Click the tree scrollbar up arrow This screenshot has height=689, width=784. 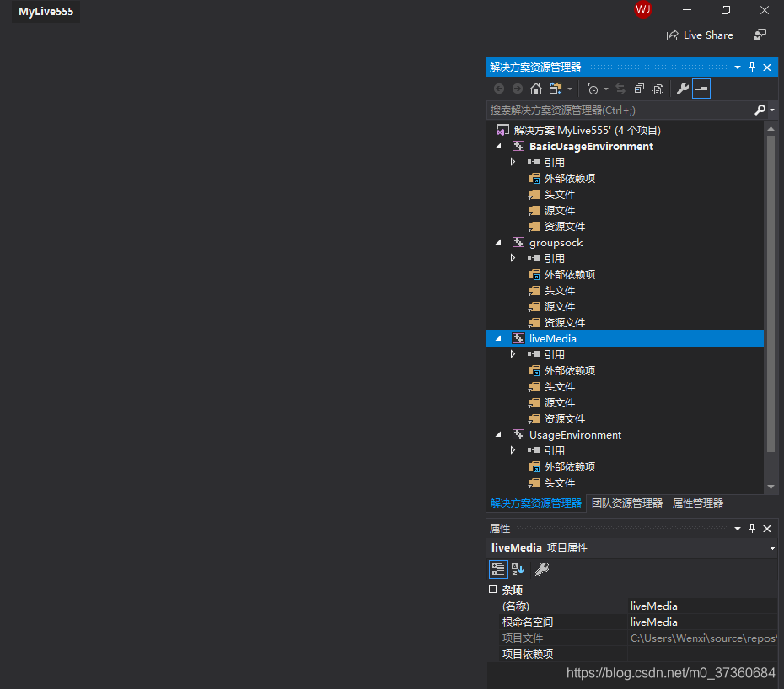[771, 129]
